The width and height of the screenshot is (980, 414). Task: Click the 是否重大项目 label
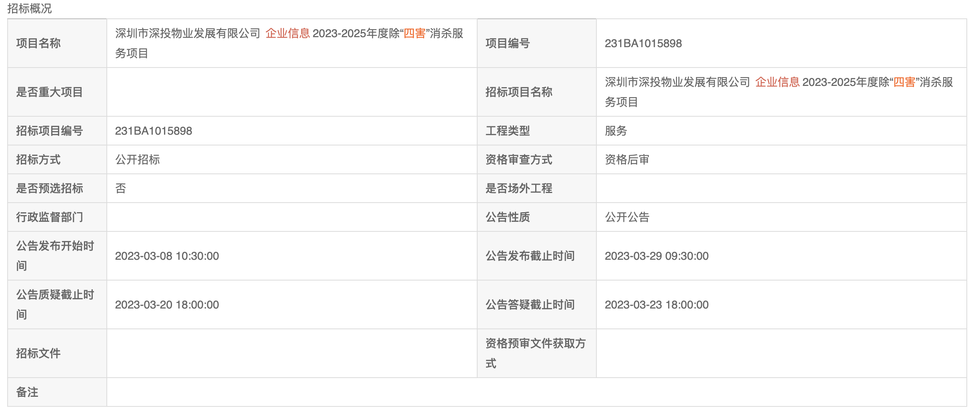coord(50,92)
